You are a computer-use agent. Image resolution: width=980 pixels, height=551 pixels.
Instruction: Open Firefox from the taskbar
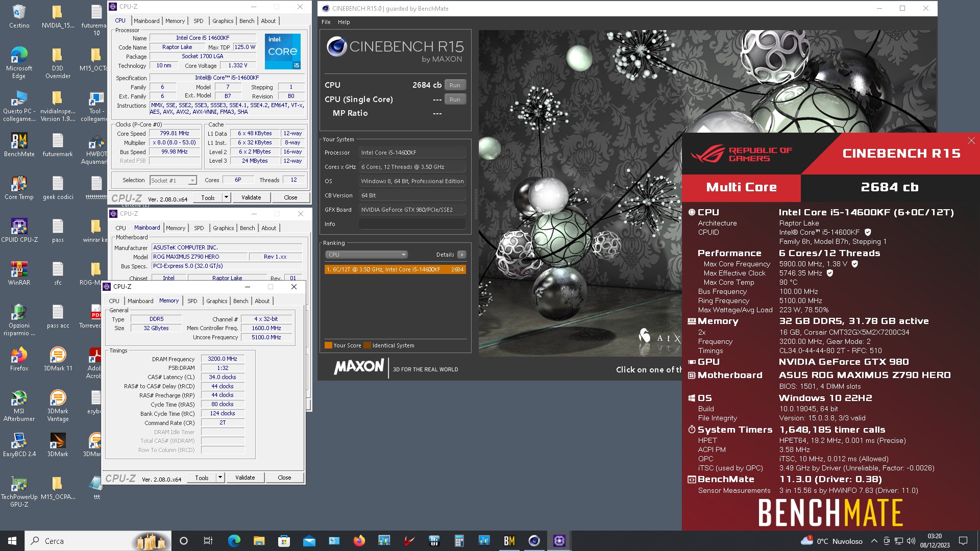click(359, 541)
